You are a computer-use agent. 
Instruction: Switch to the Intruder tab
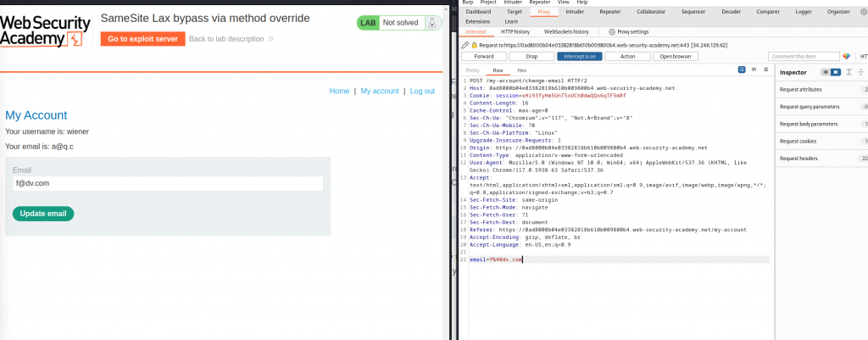click(x=575, y=12)
